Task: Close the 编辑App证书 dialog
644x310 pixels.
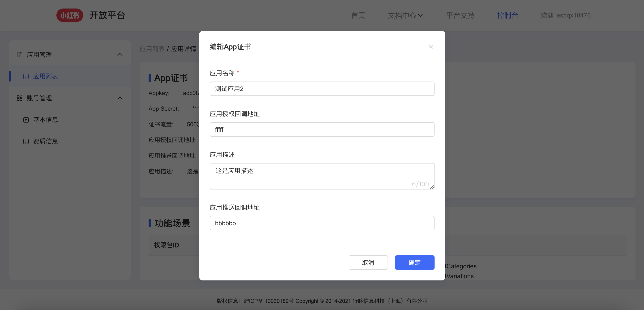Action: click(x=431, y=47)
